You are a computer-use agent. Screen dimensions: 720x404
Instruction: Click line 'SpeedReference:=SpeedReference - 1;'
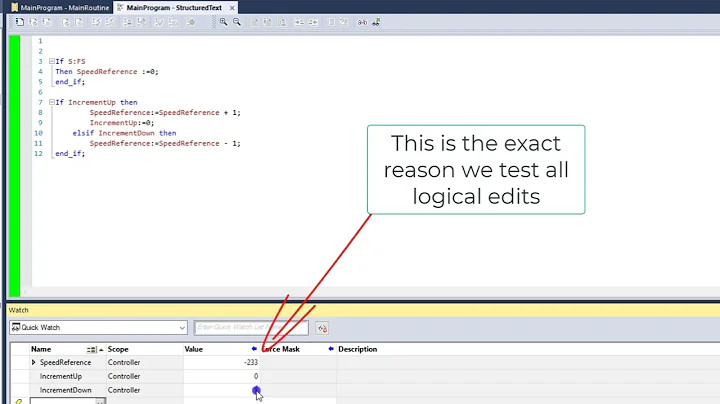click(x=165, y=143)
